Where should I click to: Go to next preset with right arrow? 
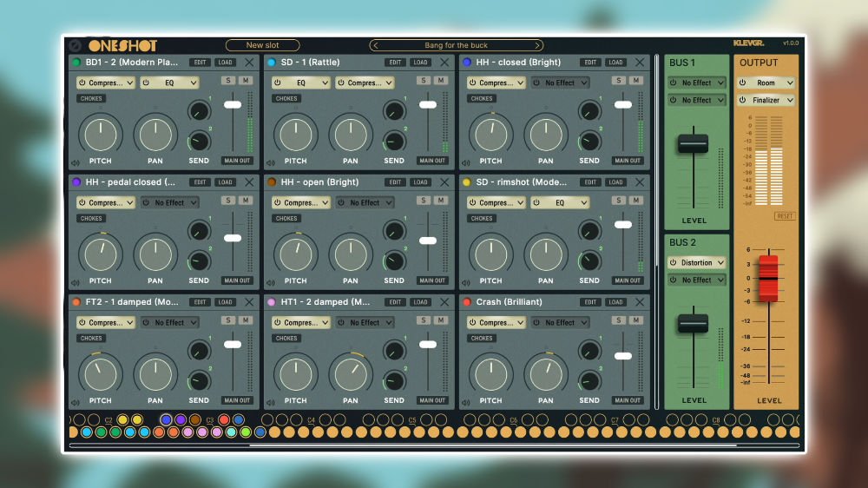point(536,45)
